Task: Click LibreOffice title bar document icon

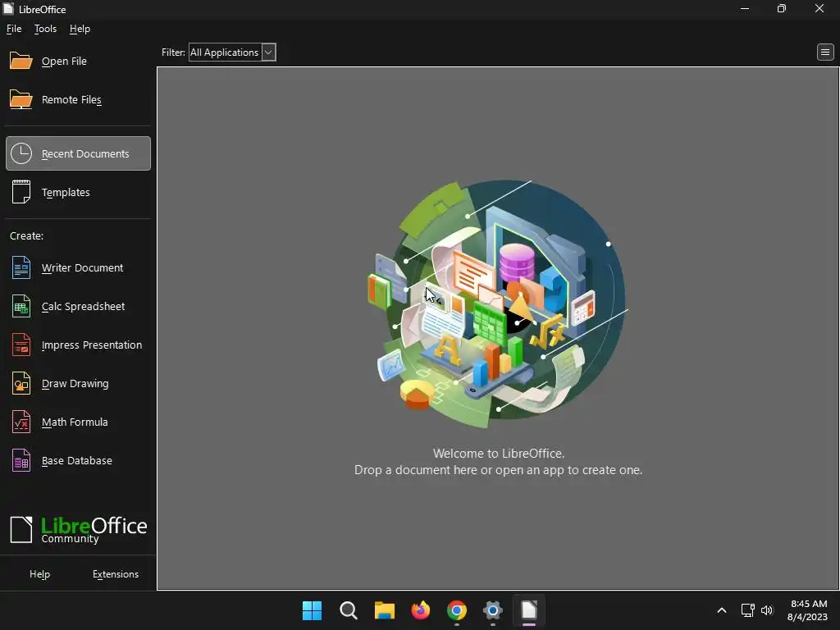Action: (x=8, y=8)
